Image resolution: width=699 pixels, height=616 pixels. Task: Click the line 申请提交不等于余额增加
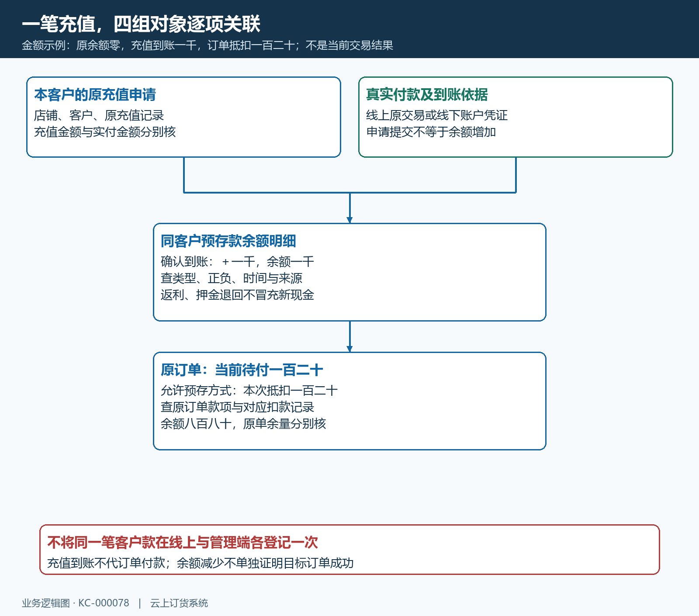tap(431, 132)
